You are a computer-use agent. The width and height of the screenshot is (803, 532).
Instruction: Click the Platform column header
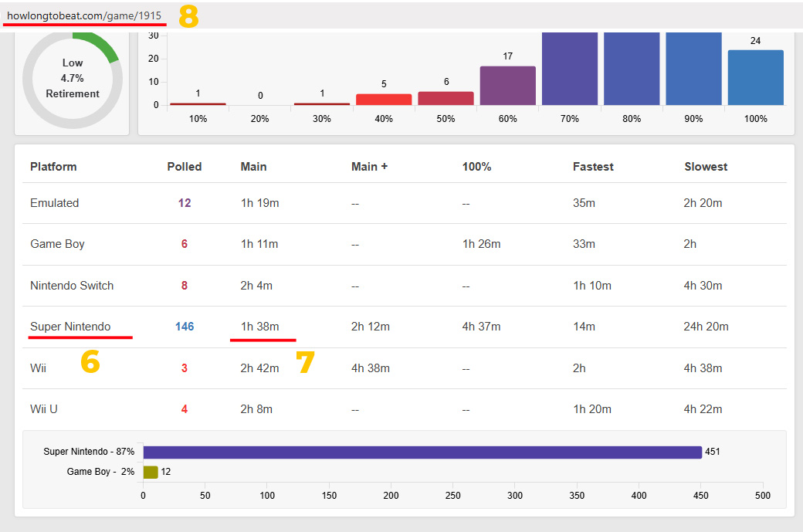(53, 167)
